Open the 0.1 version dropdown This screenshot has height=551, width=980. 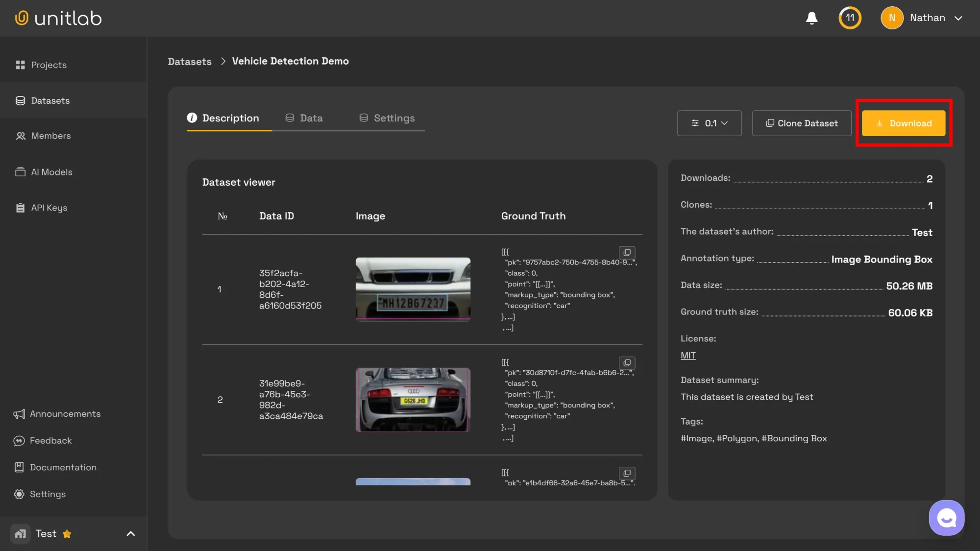click(709, 123)
